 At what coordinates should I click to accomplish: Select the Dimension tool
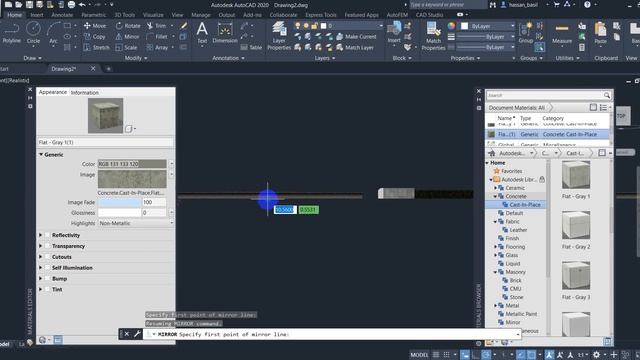click(x=225, y=33)
